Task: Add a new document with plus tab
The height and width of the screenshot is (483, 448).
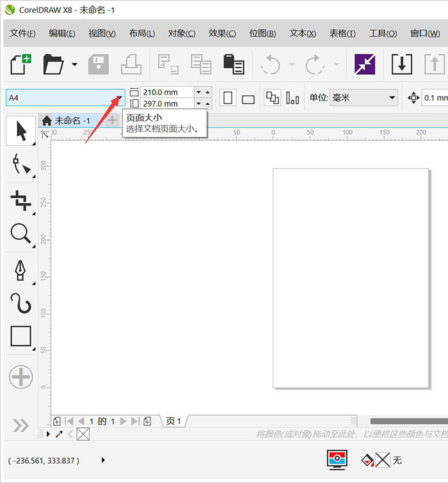Action: pyautogui.click(x=112, y=120)
